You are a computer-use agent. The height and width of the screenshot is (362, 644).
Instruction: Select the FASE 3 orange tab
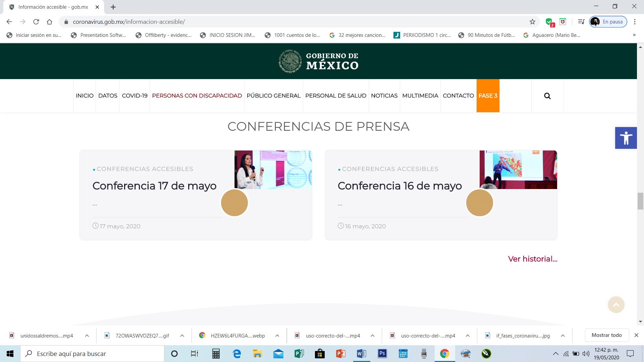pyautogui.click(x=488, y=96)
